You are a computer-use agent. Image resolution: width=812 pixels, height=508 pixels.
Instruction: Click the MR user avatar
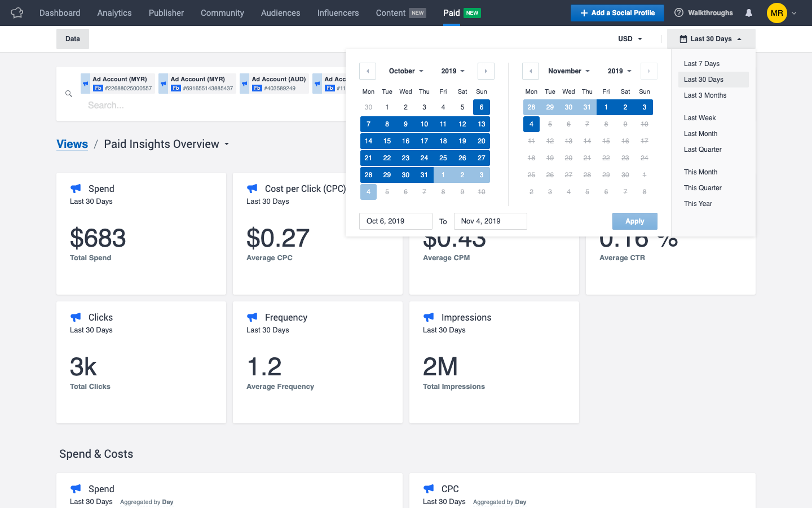click(776, 12)
